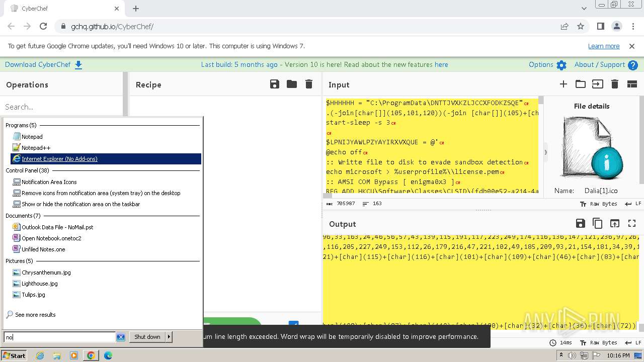The image size is (644, 362).
Task: Open folder as input
Action: (581, 84)
